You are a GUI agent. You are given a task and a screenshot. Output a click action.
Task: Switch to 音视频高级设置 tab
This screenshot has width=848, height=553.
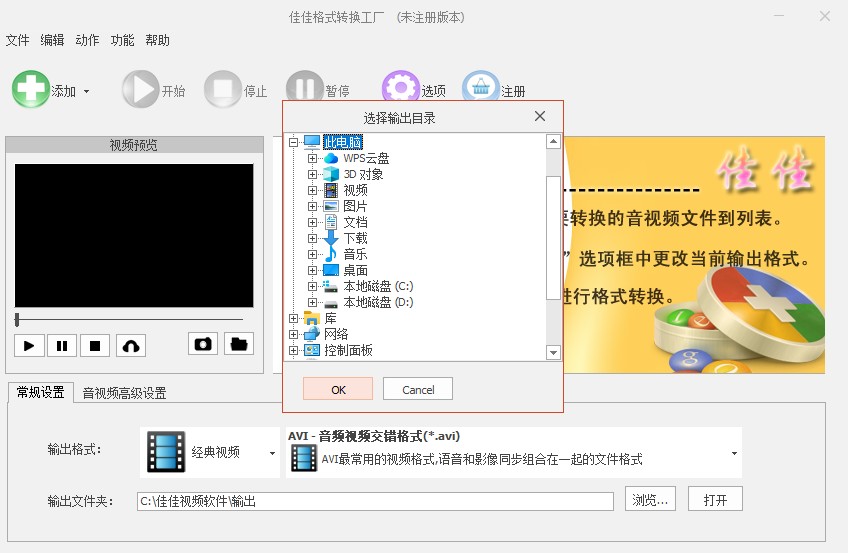coord(124,394)
